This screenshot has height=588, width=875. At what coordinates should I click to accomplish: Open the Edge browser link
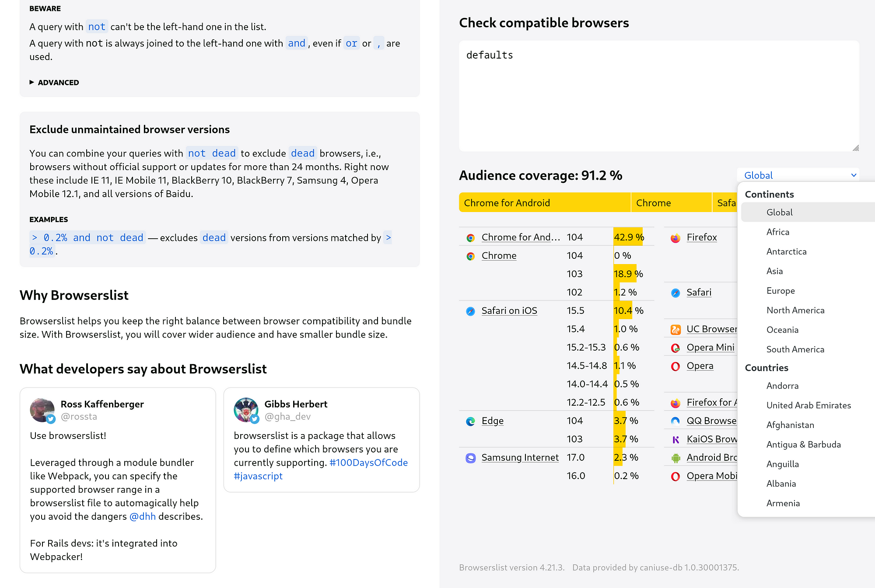pyautogui.click(x=493, y=421)
